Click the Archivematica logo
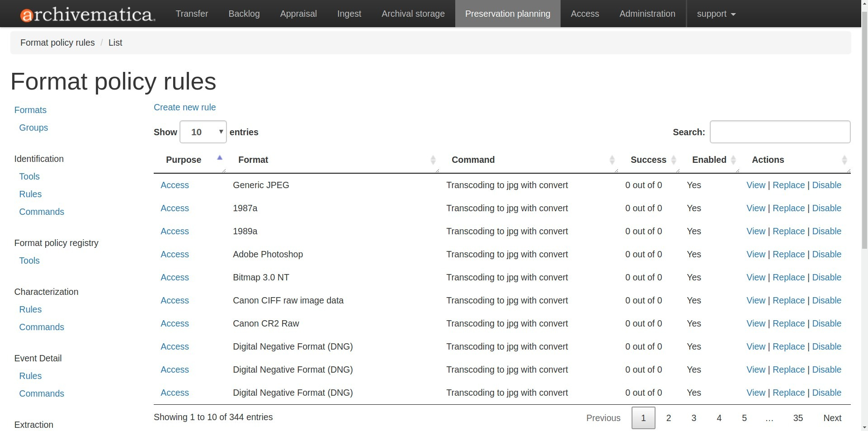868x431 pixels. point(88,14)
